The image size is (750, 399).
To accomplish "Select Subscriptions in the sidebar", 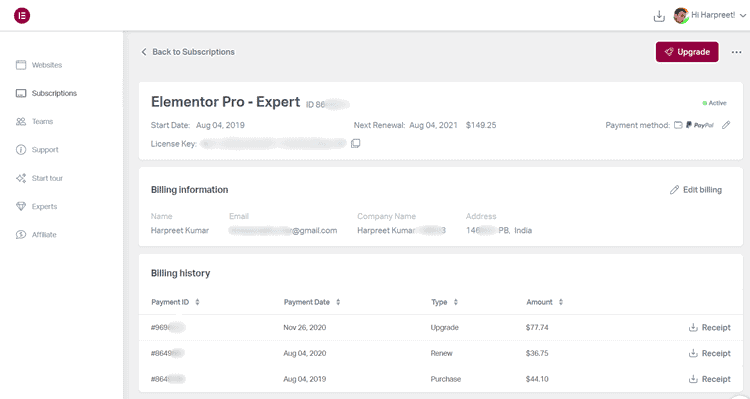I will pyautogui.click(x=46, y=93).
